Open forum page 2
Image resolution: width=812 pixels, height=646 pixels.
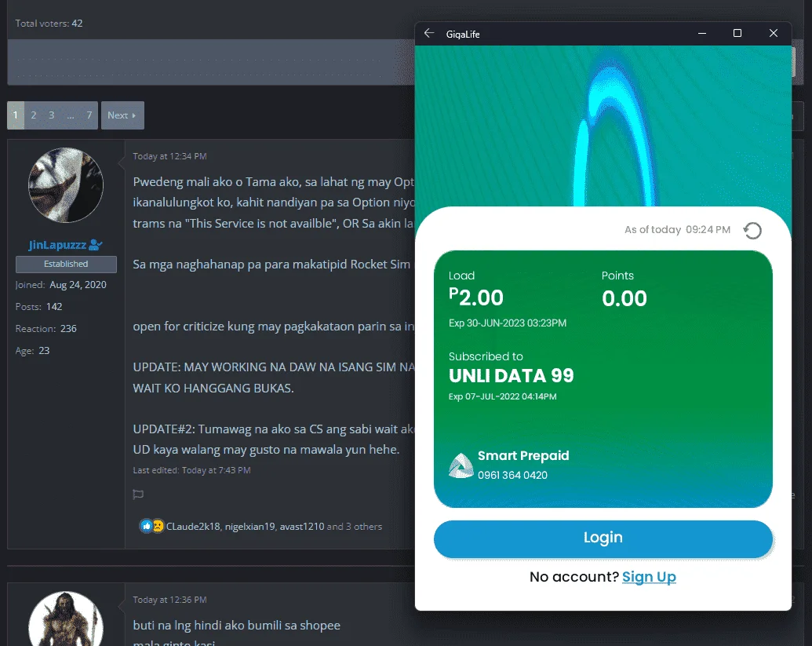(x=34, y=115)
